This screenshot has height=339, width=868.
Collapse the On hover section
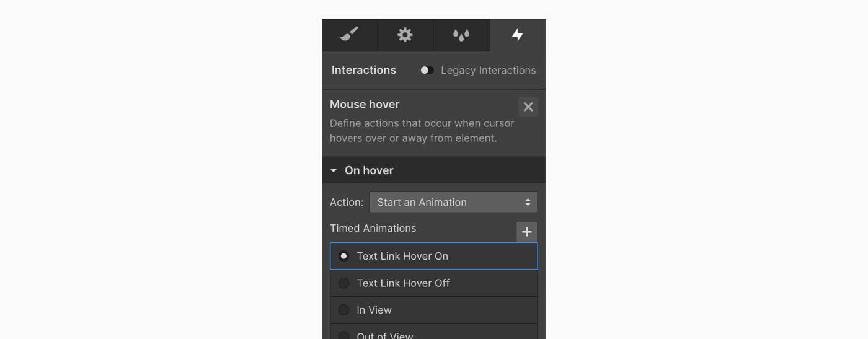334,170
